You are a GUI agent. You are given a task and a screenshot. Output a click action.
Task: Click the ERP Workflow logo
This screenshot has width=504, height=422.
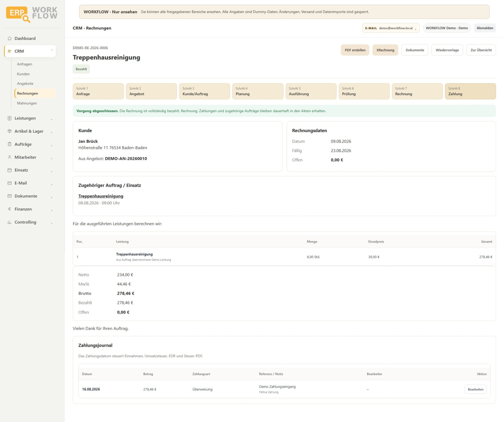[32, 14]
